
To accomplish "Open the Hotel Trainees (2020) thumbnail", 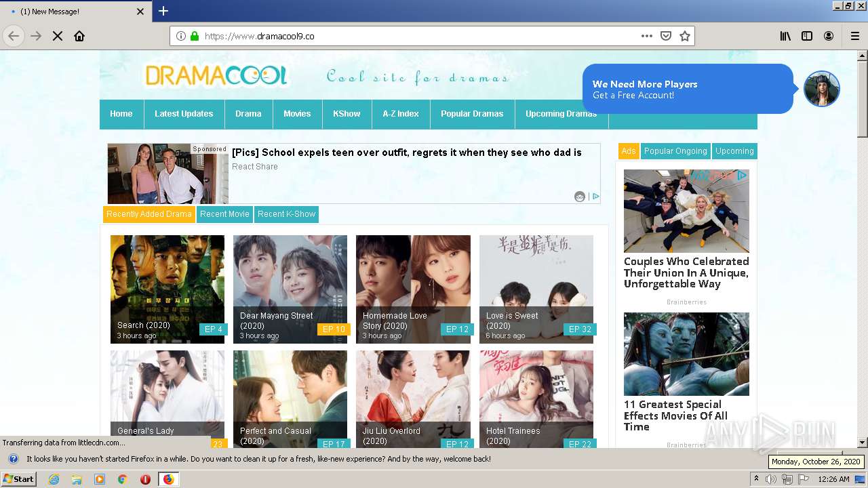I will tap(536, 399).
